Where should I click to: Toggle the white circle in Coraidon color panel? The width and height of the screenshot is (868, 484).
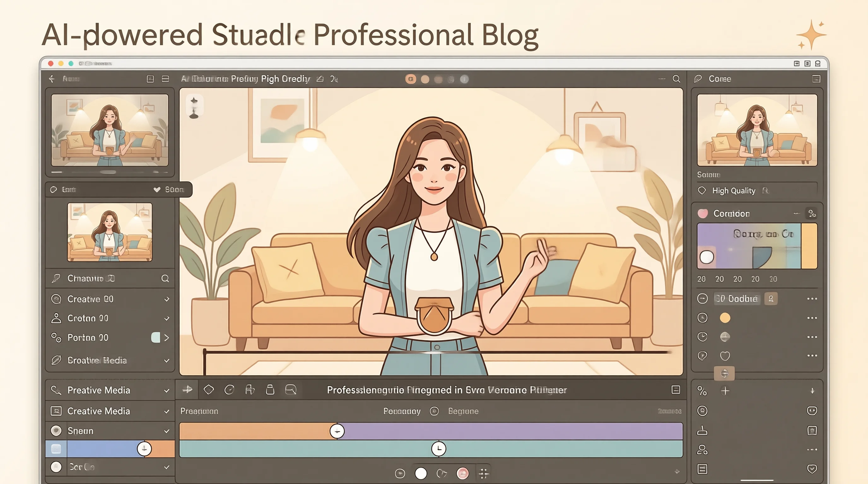click(x=707, y=257)
